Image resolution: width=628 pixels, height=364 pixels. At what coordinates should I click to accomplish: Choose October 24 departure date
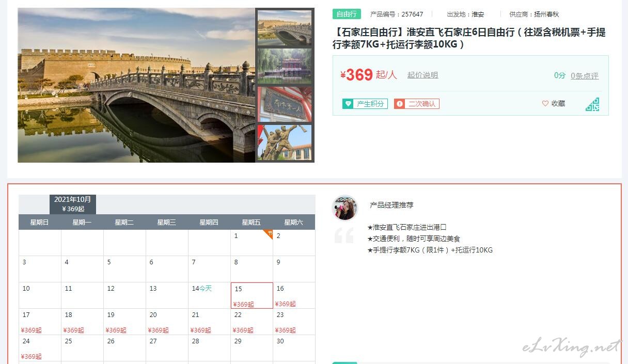click(40, 348)
